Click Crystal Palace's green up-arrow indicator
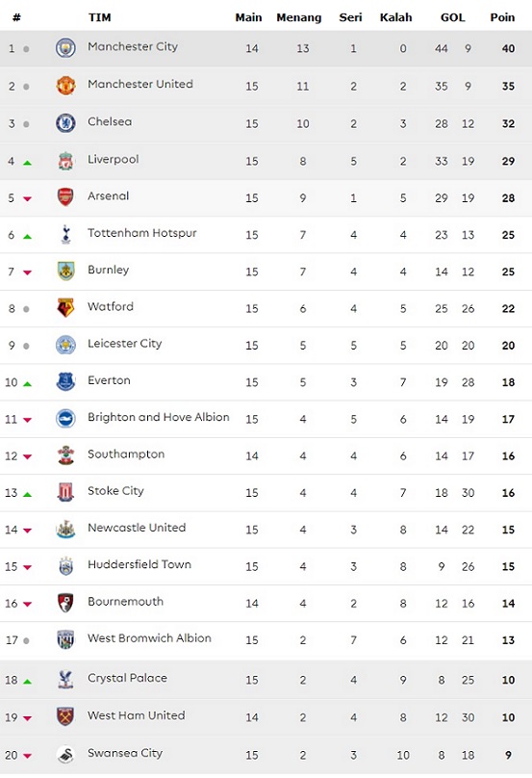The height and width of the screenshot is (778, 532). point(27,682)
